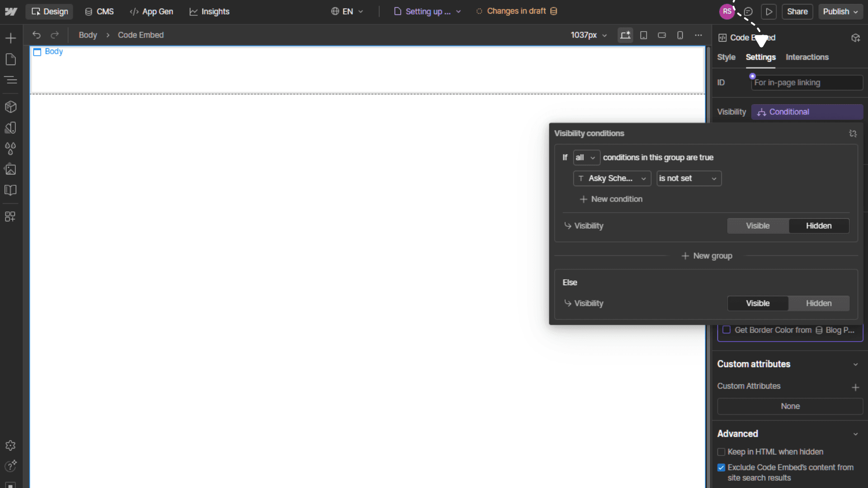Image resolution: width=868 pixels, height=488 pixels.
Task: Collapse the Custom attributes section
Action: [856, 364]
